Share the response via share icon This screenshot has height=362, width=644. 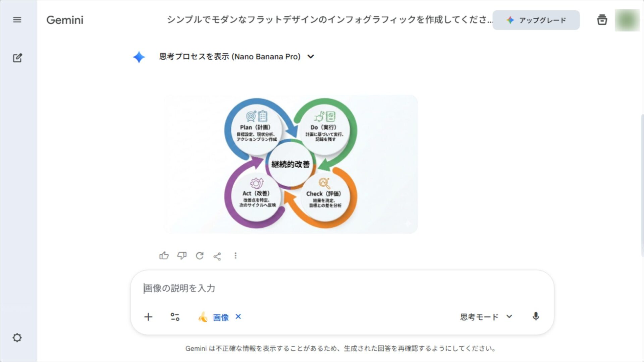pos(217,256)
